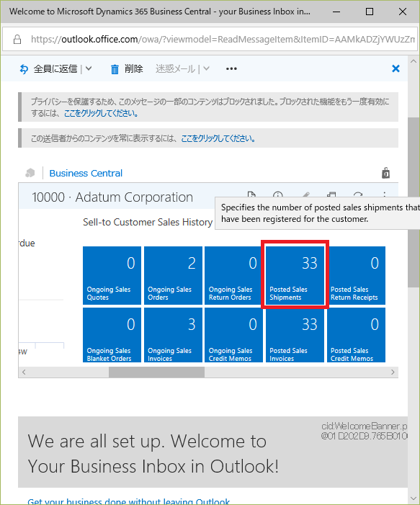Open the Ongoing Sales Quotes tile
Viewport: 420px width, 505px height.
point(112,275)
